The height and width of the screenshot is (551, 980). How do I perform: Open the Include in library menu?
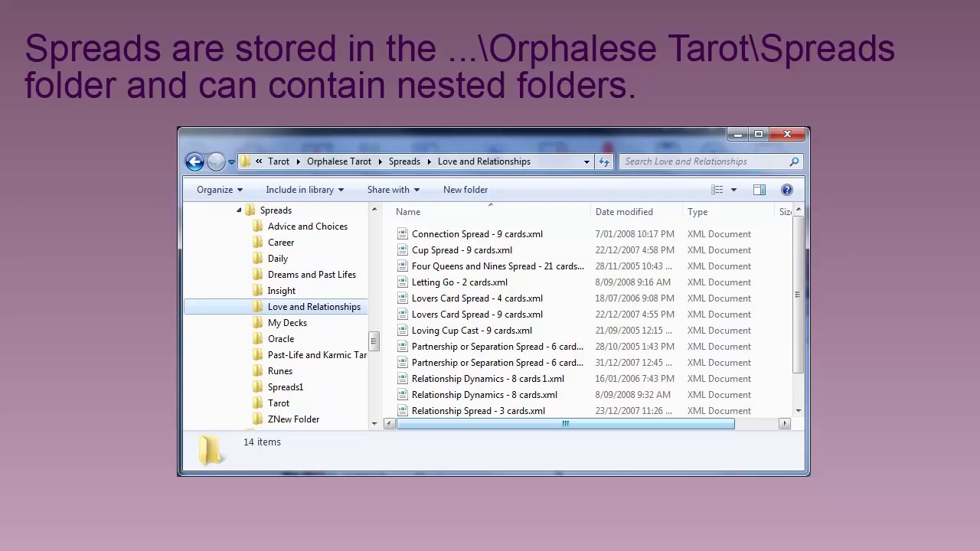305,190
